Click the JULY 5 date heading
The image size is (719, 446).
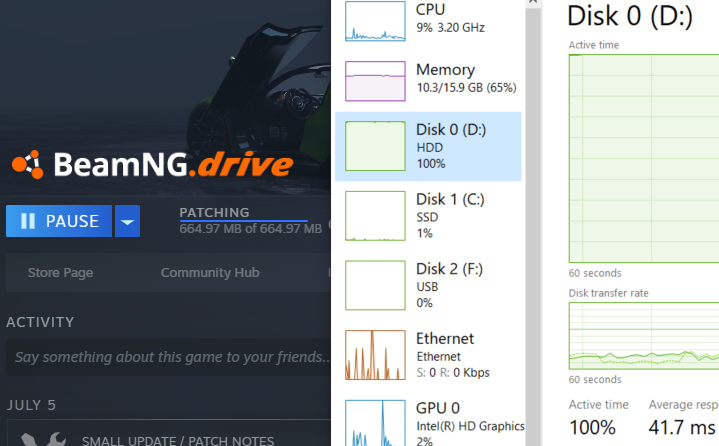31,405
